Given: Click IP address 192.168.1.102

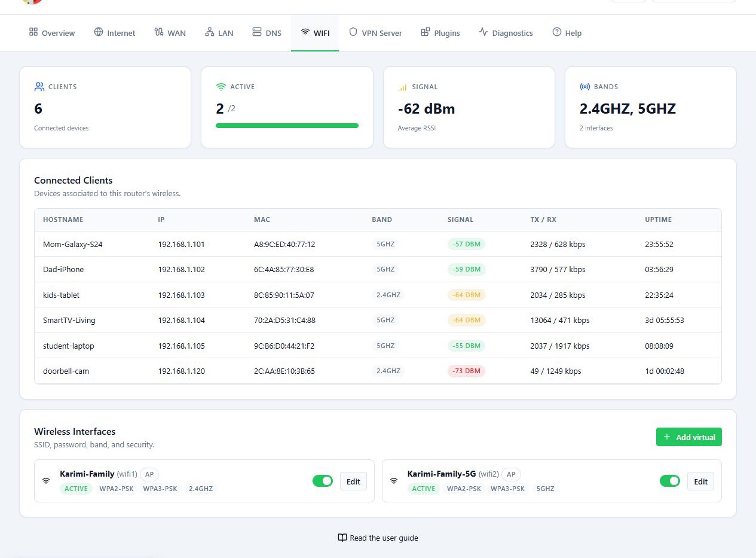Looking at the screenshot, I should [182, 270].
